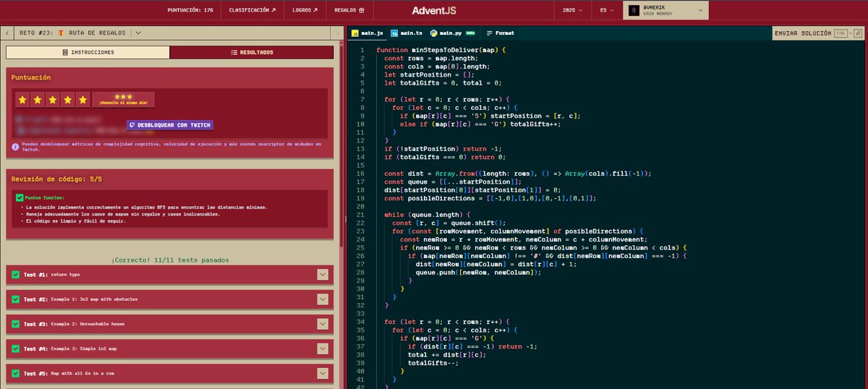Click code line 21 while loop
The image size is (868, 389).
pyautogui.click(x=427, y=215)
